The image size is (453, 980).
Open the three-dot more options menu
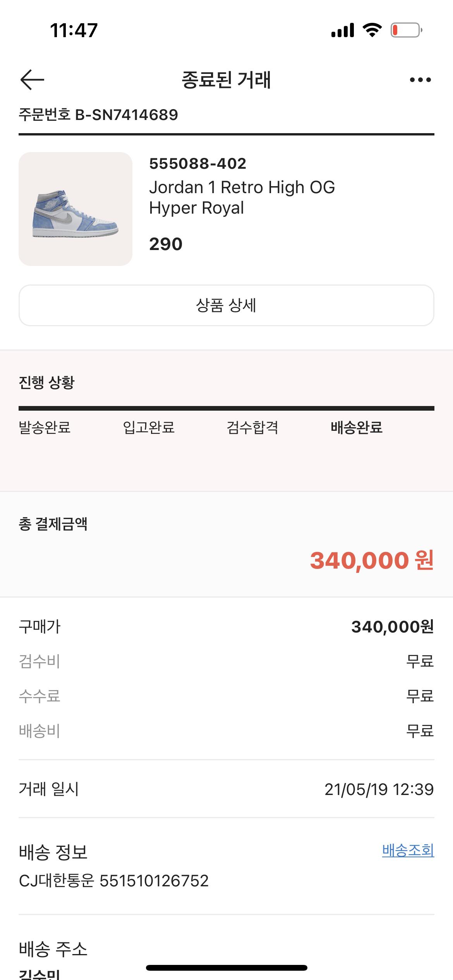(x=420, y=80)
